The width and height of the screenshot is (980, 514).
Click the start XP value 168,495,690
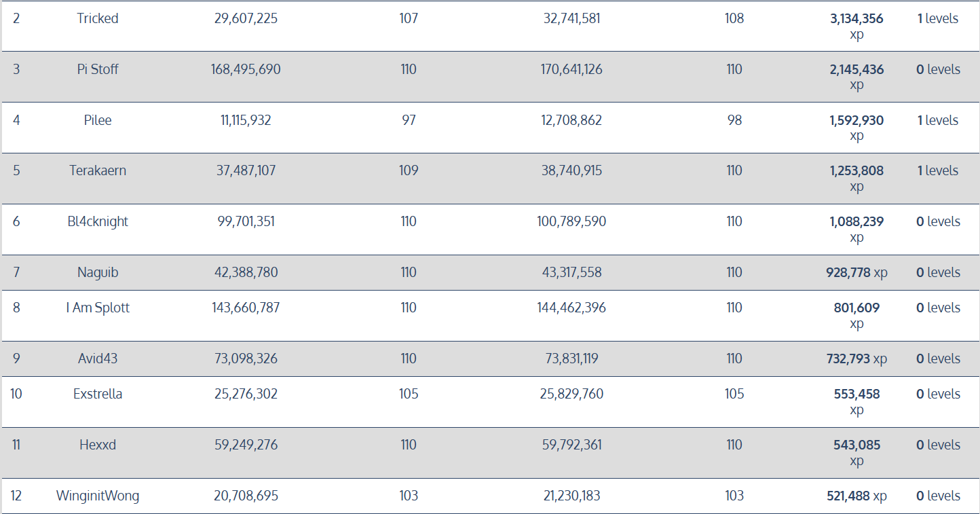[x=246, y=69]
